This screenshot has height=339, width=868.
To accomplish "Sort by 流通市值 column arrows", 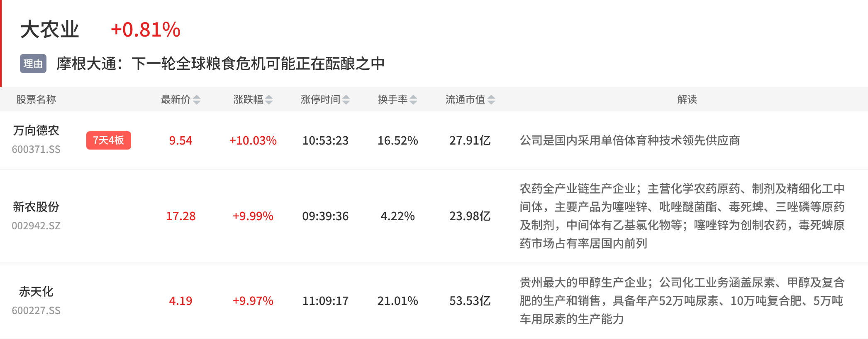I will 491,100.
